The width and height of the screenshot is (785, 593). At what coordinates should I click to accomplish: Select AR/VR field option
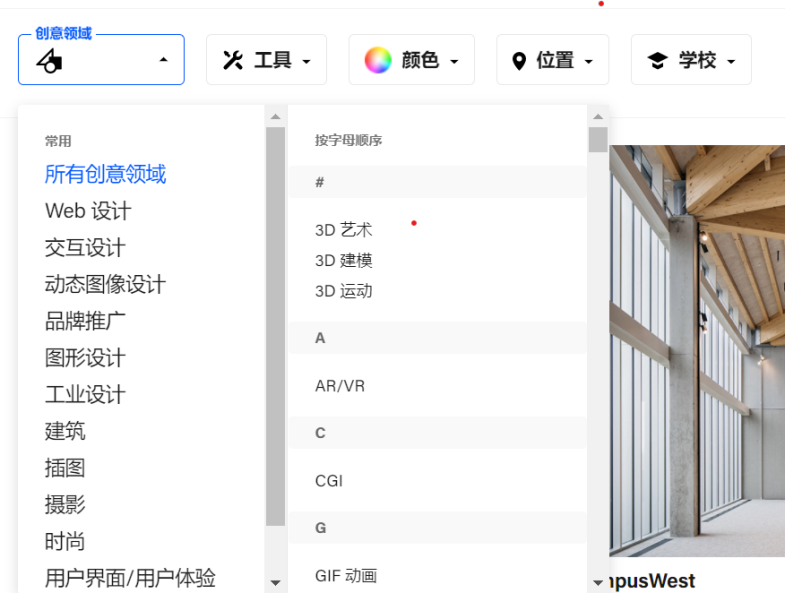340,386
